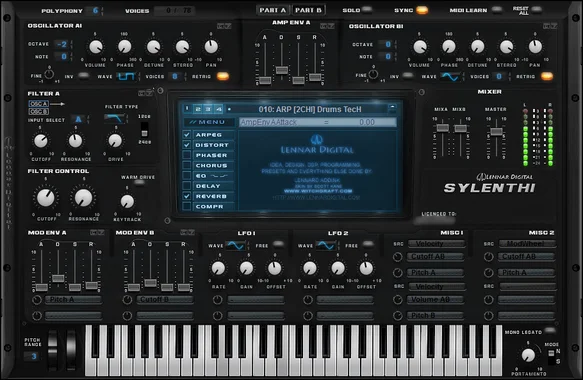Open the Mod Env B Cutoff B destination
Image resolution: width=583 pixels, height=380 pixels.
[x=165, y=300]
